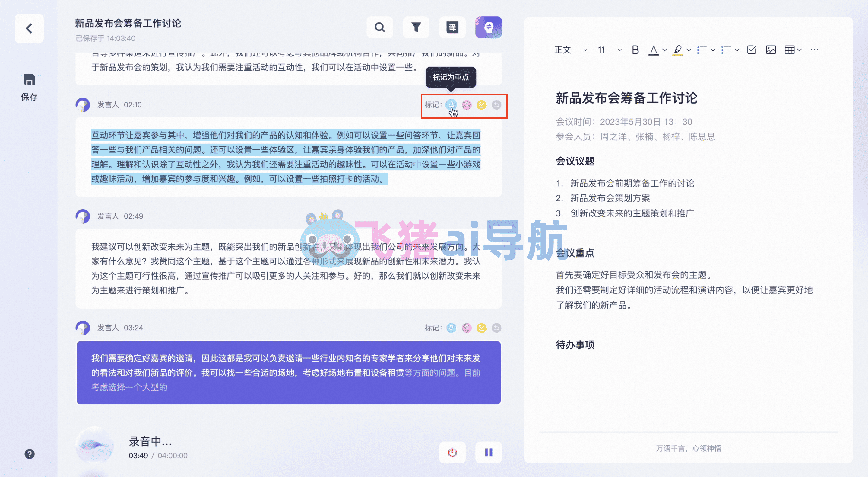Apply a numbered list in the notes editor

click(x=702, y=50)
